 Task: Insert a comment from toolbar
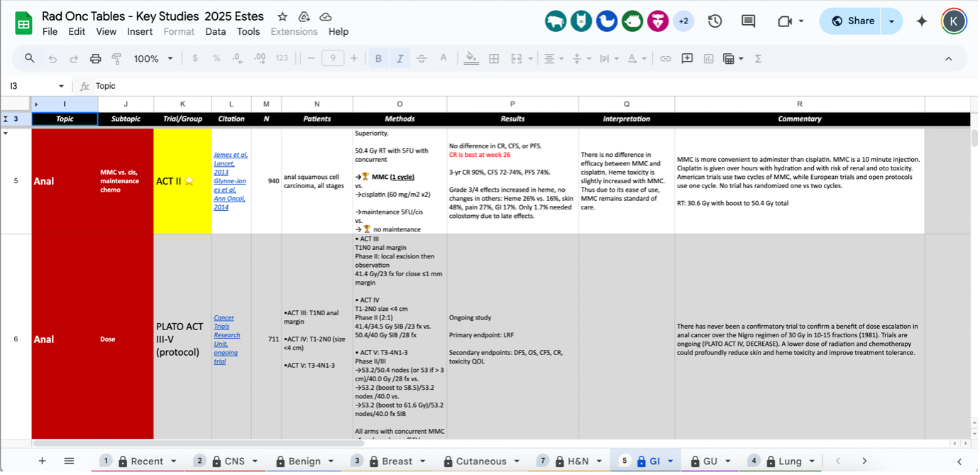687,58
